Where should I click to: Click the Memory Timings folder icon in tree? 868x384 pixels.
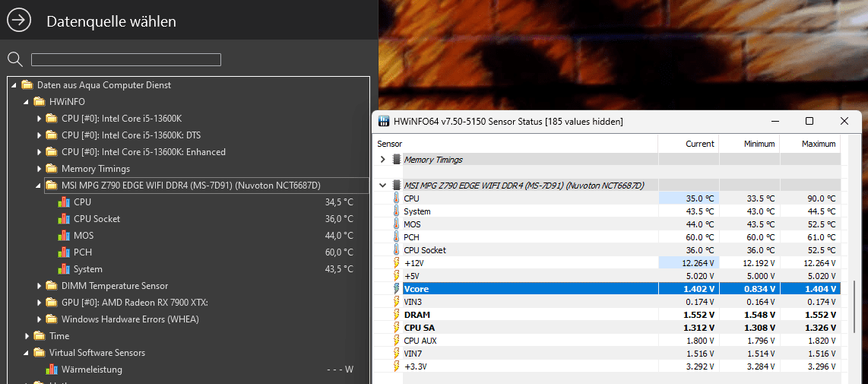point(52,168)
